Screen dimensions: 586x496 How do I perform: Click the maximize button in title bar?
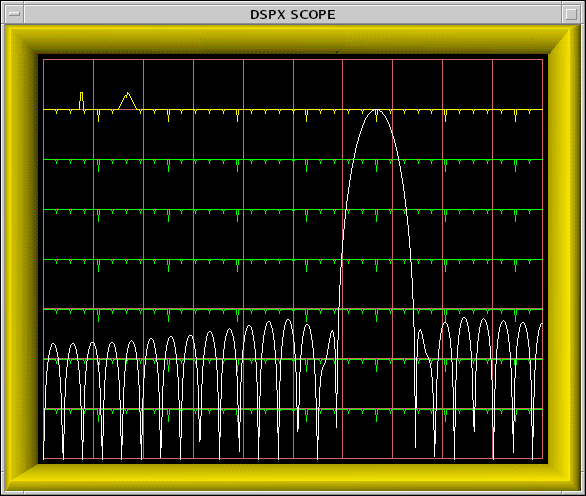[571, 14]
